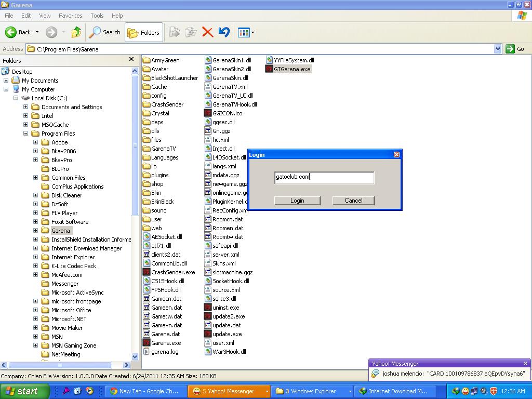532x399 pixels.
Task: Toggle the Folders pane button
Action: [x=144, y=32]
